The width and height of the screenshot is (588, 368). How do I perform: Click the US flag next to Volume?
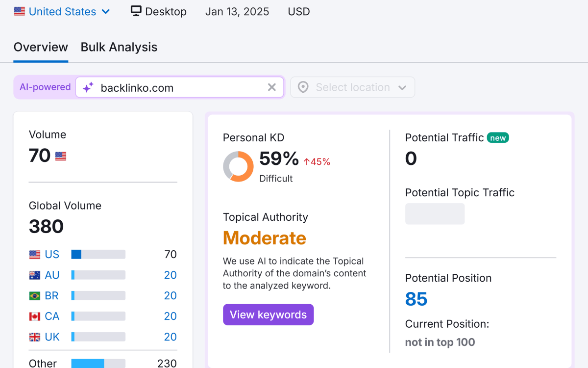coord(60,156)
